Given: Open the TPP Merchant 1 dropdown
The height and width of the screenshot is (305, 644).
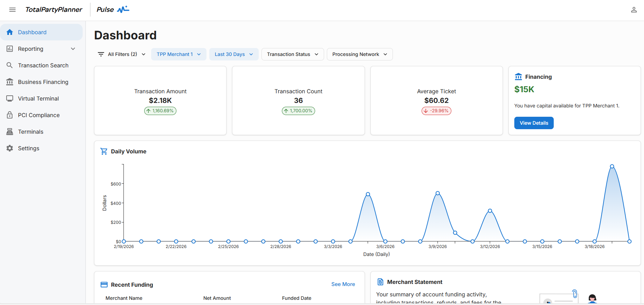Looking at the screenshot, I should click(179, 54).
